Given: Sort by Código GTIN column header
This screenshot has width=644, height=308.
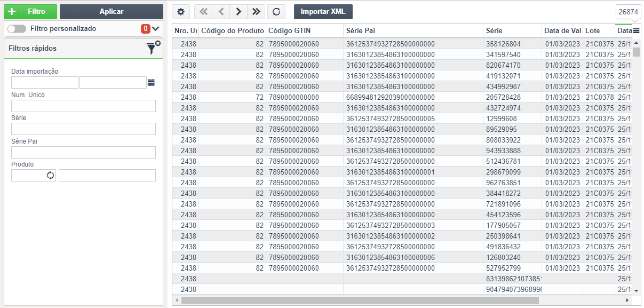Looking at the screenshot, I should point(305,31).
